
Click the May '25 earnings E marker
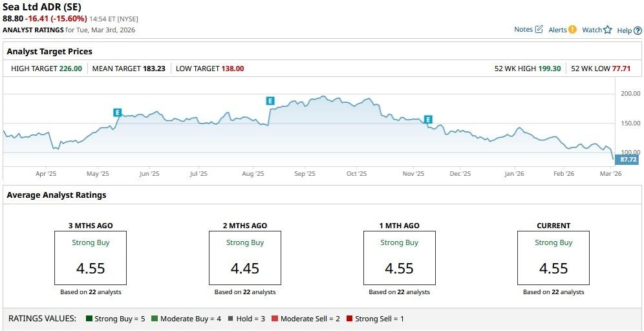click(118, 112)
